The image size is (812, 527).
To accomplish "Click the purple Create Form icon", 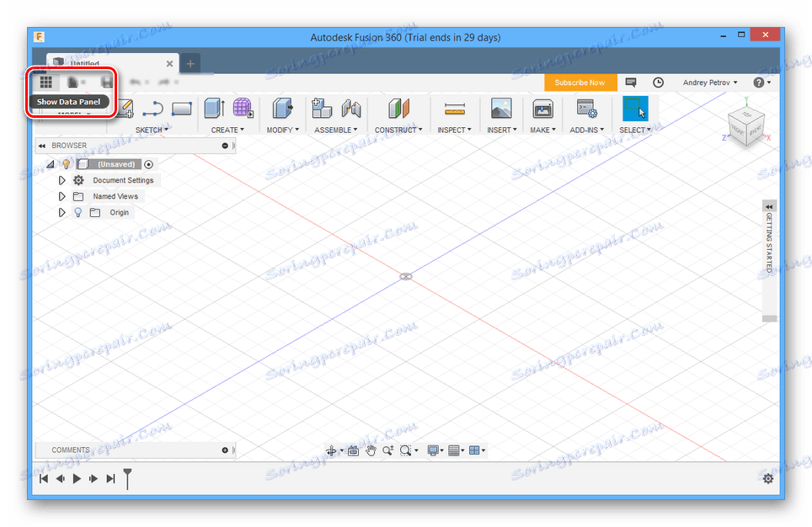I will coord(243,108).
